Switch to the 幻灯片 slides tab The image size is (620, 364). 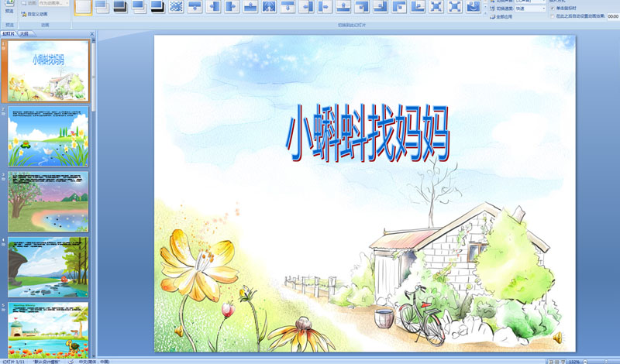[x=9, y=34]
